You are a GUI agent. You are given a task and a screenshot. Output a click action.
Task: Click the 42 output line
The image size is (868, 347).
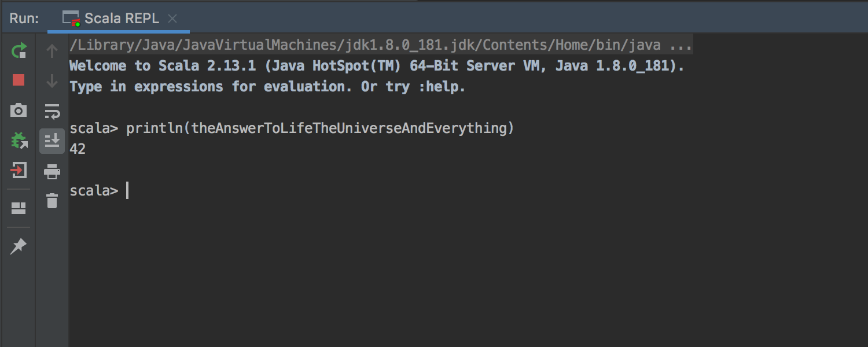pos(78,149)
